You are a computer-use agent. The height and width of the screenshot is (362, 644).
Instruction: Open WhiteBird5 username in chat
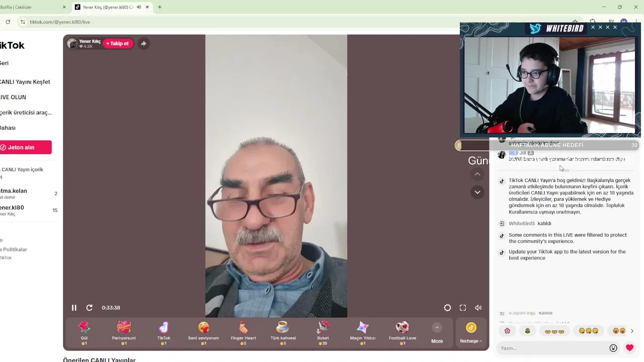pyautogui.click(x=522, y=223)
